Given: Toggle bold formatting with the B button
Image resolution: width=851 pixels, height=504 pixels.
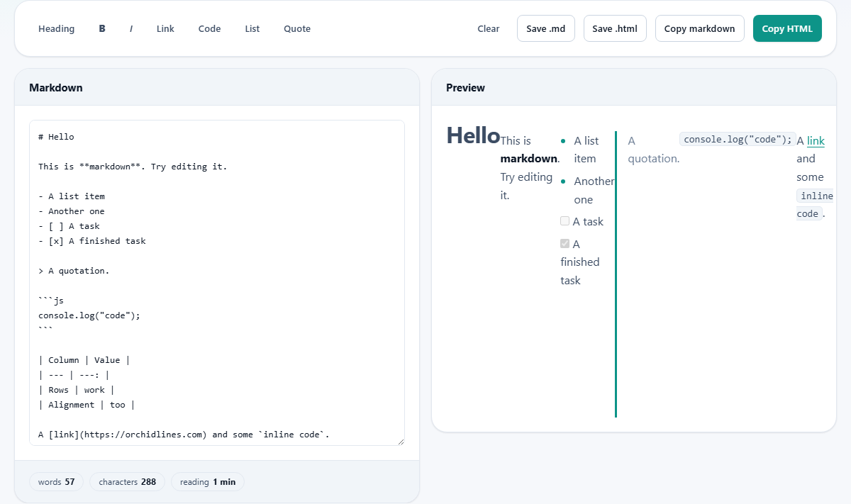Looking at the screenshot, I should 102,29.
